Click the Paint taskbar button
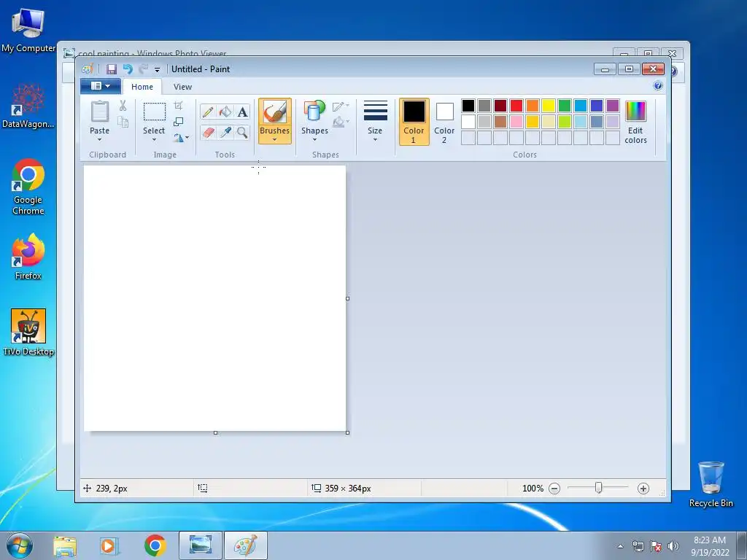The image size is (747, 560). pyautogui.click(x=246, y=545)
